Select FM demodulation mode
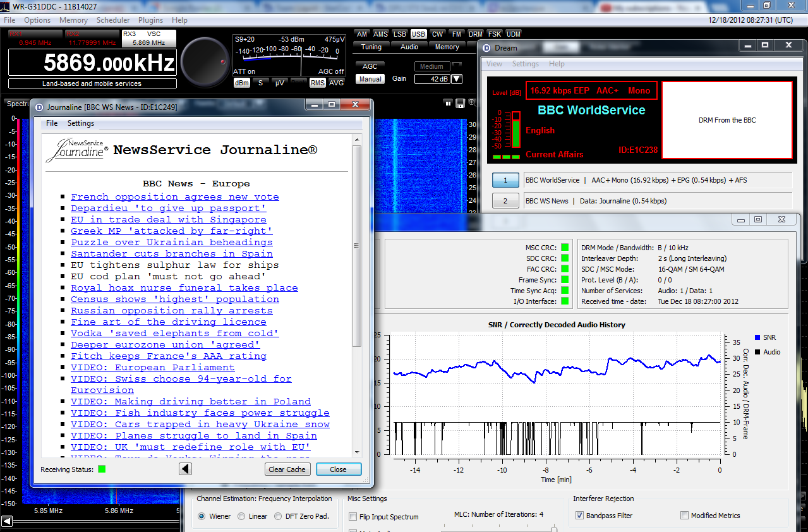The image size is (808, 532). [x=456, y=34]
